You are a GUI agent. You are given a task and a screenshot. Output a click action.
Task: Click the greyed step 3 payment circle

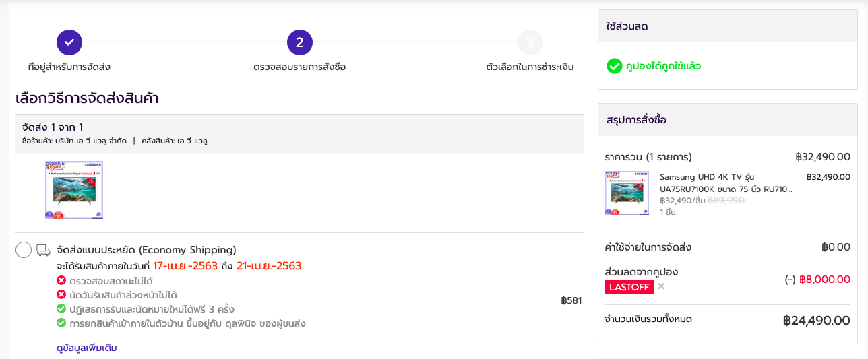[x=530, y=42]
